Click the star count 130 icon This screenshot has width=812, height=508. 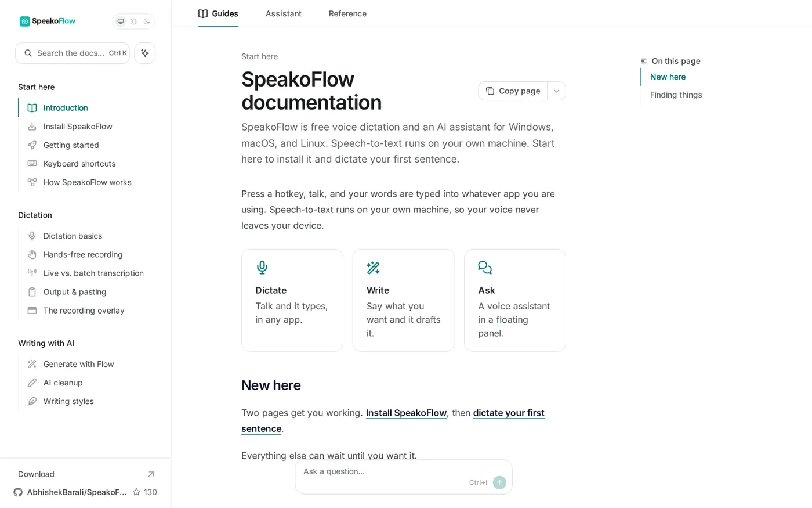pos(136,492)
